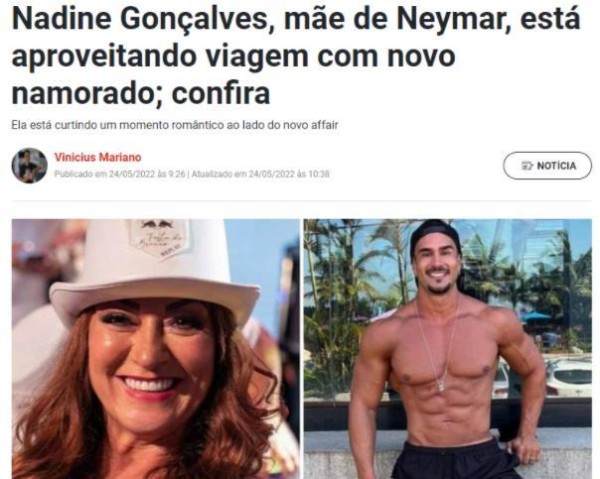
Task: Click the "Publicado em 24/05/2022" timestamp
Action: pyautogui.click(x=119, y=174)
